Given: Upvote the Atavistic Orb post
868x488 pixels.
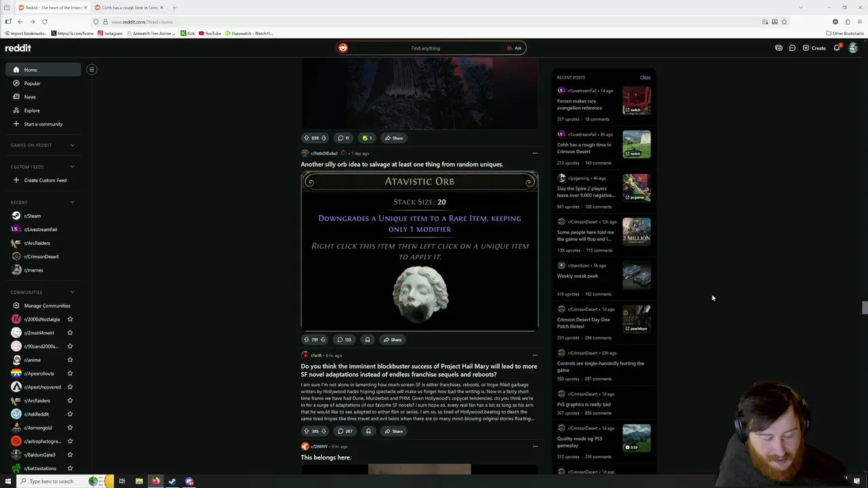Looking at the screenshot, I should pyautogui.click(x=307, y=340).
